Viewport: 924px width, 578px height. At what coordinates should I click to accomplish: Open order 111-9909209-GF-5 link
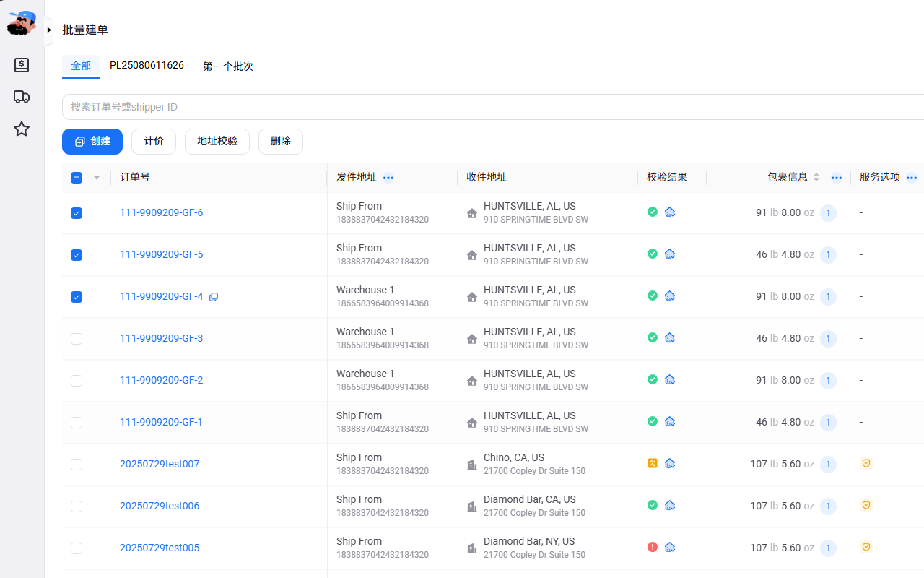pyautogui.click(x=161, y=254)
